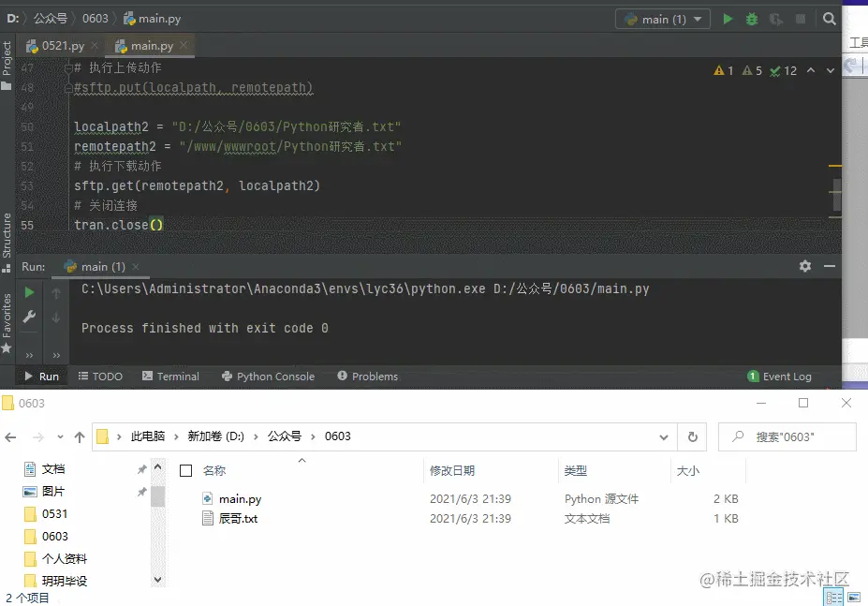
Task: Sort files by 名称 column
Action: [214, 471]
